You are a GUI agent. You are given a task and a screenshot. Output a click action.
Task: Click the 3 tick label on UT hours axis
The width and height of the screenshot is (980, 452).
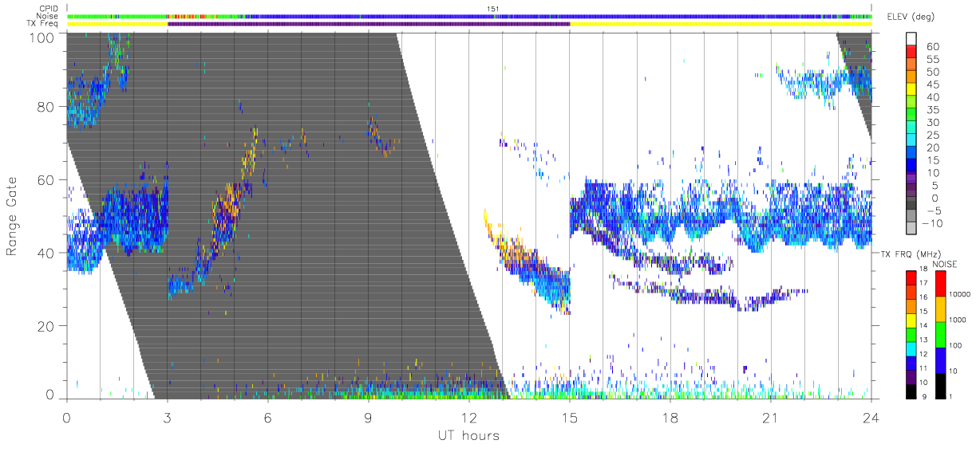167,418
